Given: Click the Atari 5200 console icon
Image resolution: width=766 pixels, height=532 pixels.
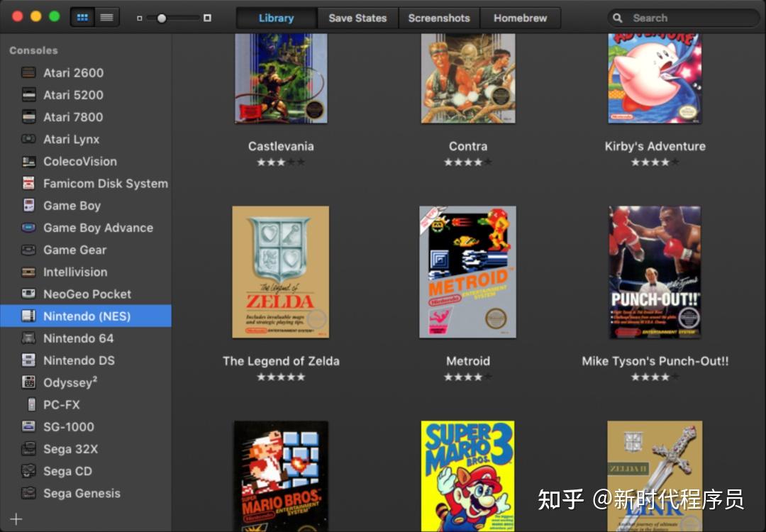Looking at the screenshot, I should coord(29,95).
